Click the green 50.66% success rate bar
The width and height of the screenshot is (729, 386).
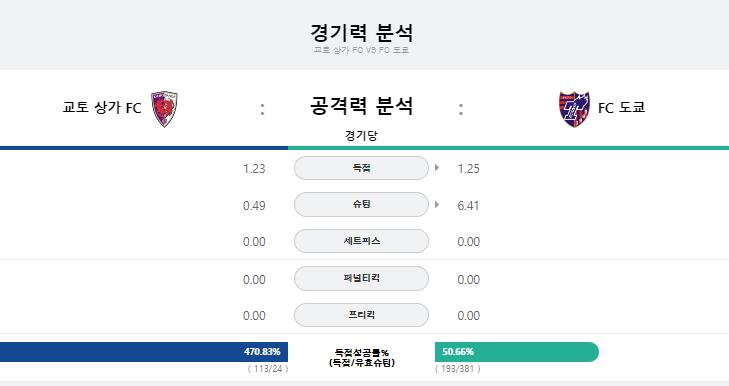pyautogui.click(x=517, y=352)
